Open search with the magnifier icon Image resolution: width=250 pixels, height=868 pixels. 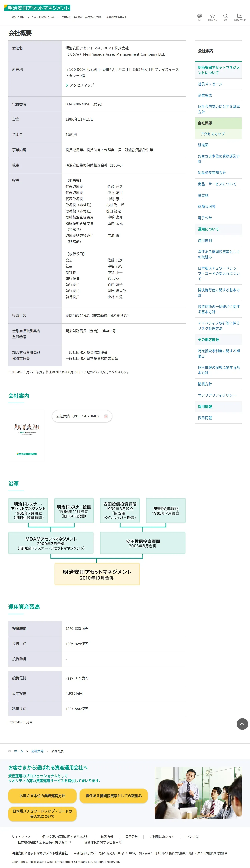point(225,17)
